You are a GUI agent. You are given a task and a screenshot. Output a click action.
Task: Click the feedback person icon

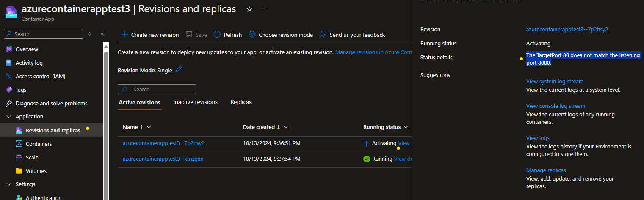pos(323,34)
